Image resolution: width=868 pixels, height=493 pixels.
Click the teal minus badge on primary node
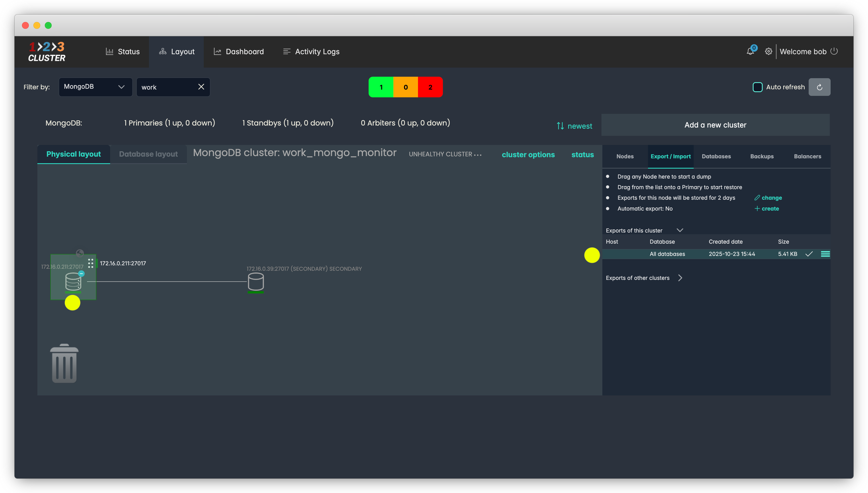tap(81, 274)
